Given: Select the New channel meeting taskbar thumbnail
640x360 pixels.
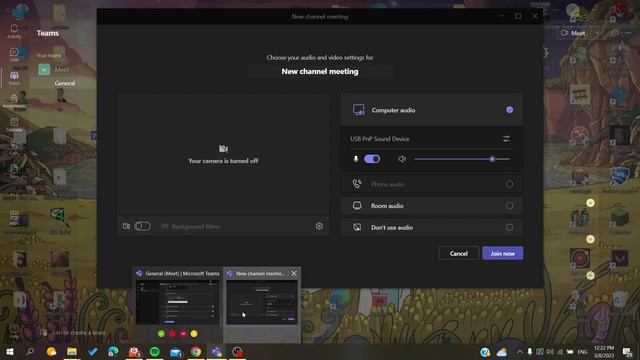Looking at the screenshot, I should click(262, 302).
